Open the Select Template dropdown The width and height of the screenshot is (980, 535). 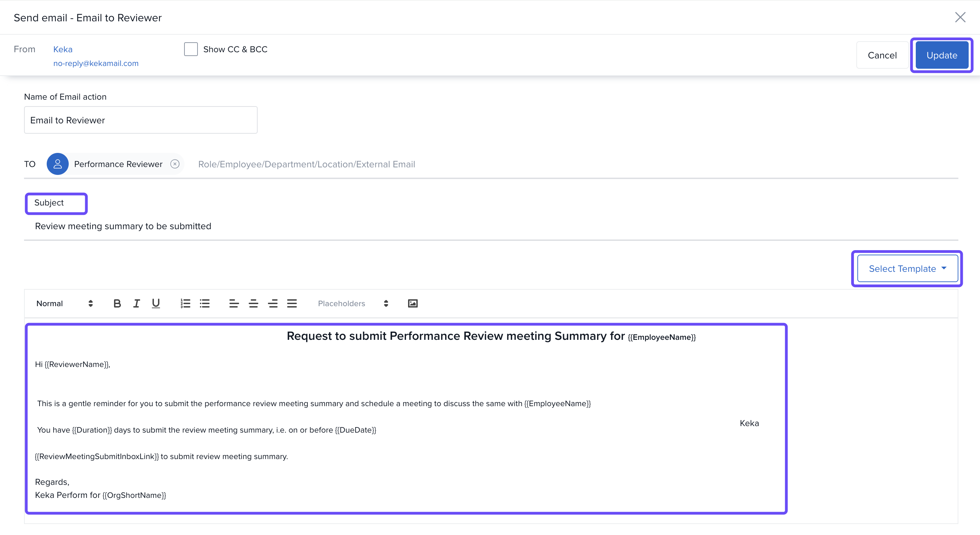[x=907, y=269]
